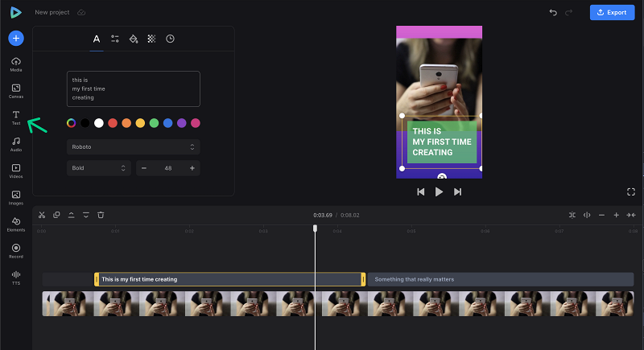
Task: Switch to the text font tab
Action: pyautogui.click(x=97, y=39)
